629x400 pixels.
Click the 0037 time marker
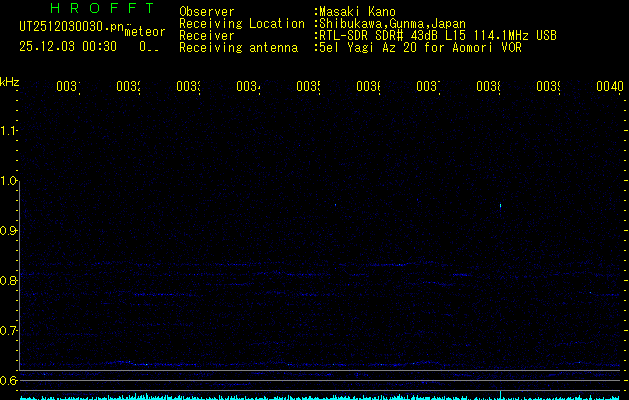coord(428,86)
